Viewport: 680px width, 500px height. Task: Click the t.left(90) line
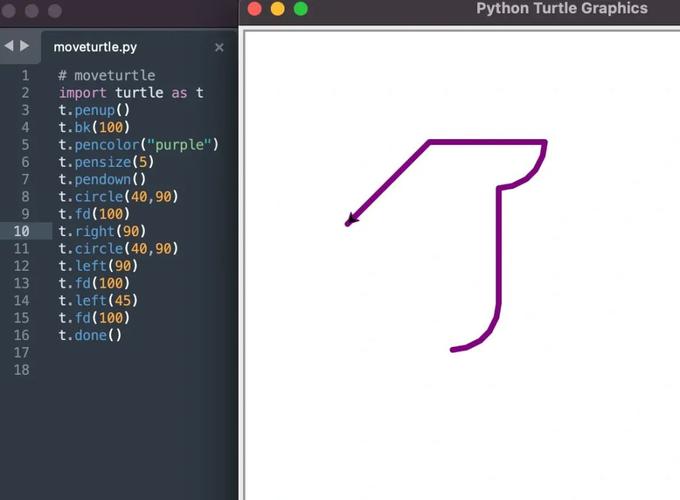(x=98, y=266)
